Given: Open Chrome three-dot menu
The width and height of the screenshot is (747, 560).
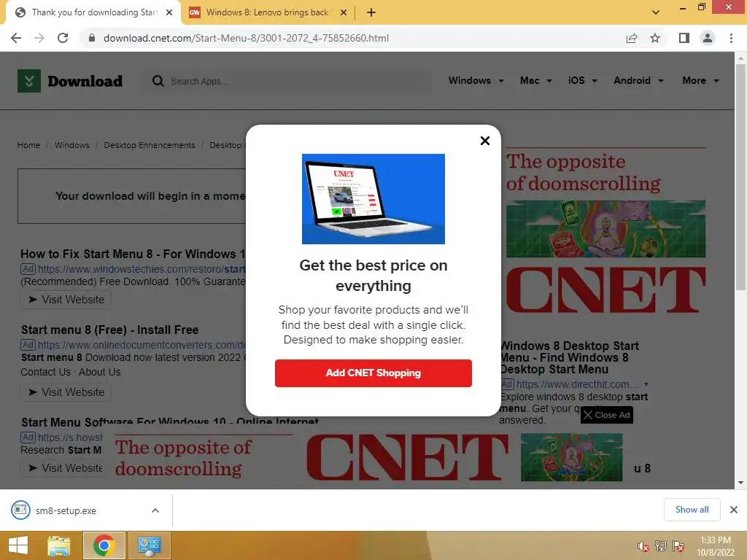Looking at the screenshot, I should [731, 38].
